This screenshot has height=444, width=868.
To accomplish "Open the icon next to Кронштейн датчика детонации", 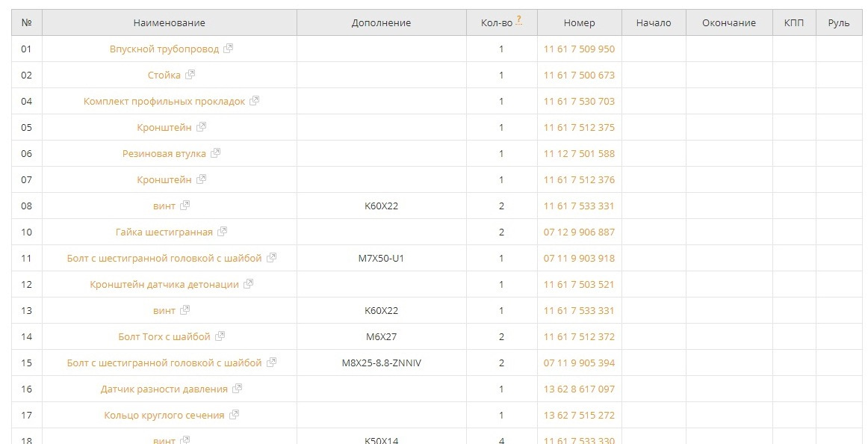I will (249, 284).
